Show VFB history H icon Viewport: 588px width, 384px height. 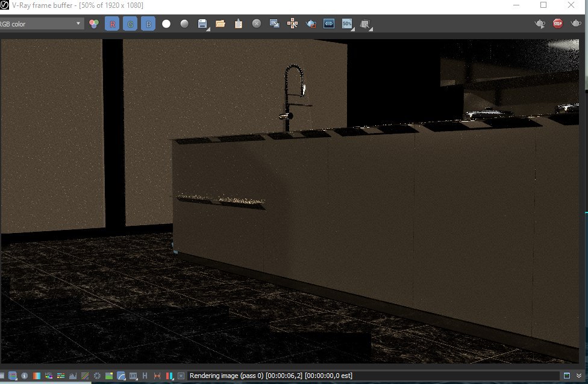click(x=145, y=376)
